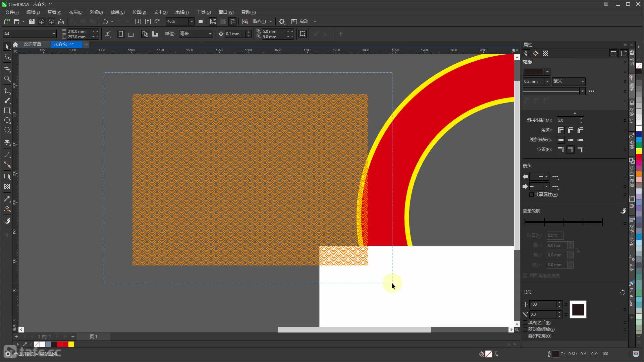644x362 pixels.
Task: Open start arrowhead options ellipsis button
Action: 555,177
